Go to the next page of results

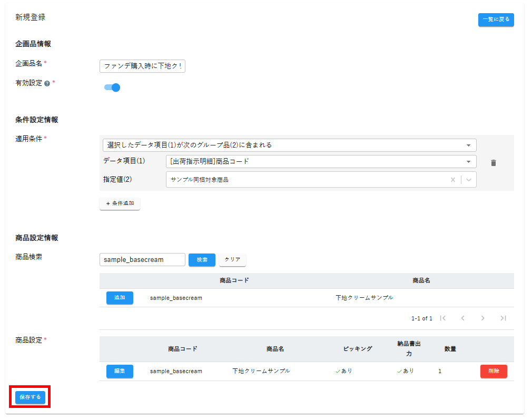point(482,318)
